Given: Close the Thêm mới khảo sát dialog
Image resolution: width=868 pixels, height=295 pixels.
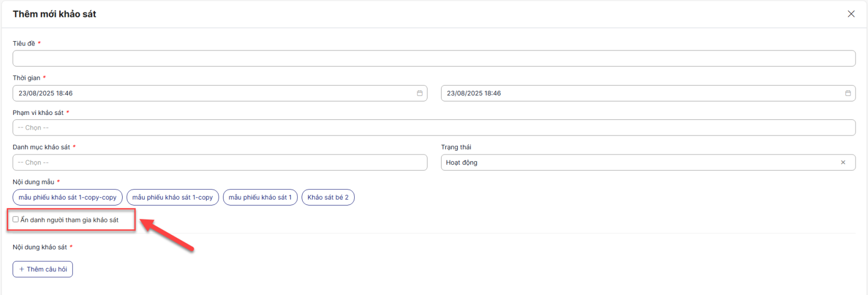Looking at the screenshot, I should point(851,14).
